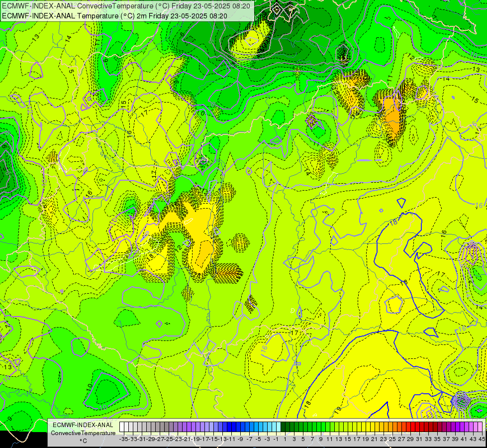487x448 pixels.
Task: Click the '29' legend scale label
Action: pyautogui.click(x=410, y=440)
